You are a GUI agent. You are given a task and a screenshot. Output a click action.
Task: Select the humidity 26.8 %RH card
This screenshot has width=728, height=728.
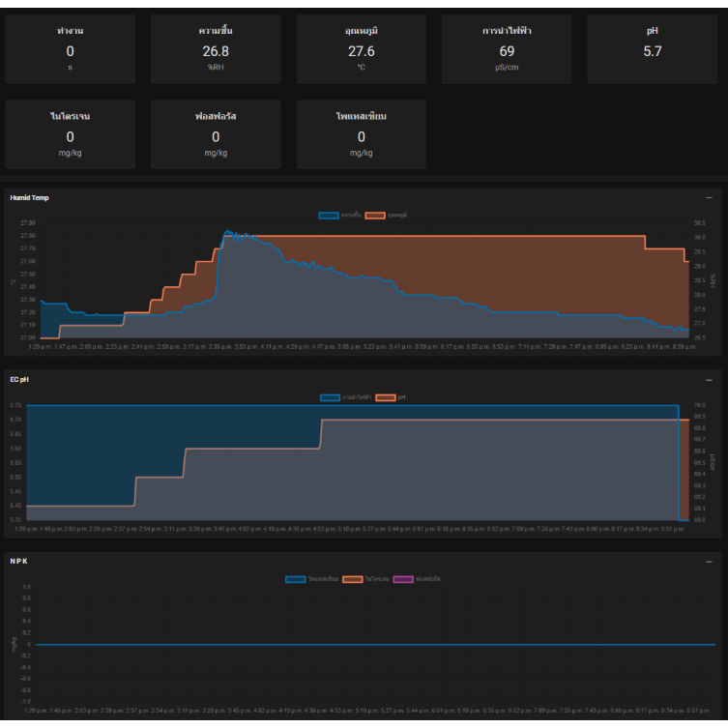pyautogui.click(x=216, y=49)
